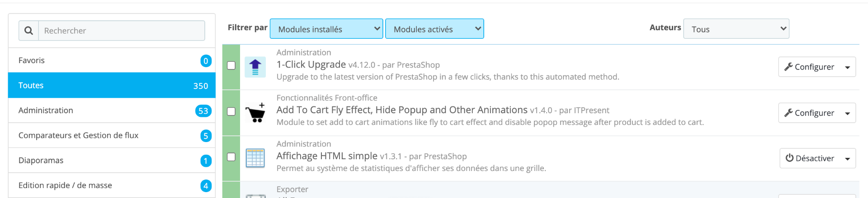Focus the Rechercher search field

[x=122, y=31]
